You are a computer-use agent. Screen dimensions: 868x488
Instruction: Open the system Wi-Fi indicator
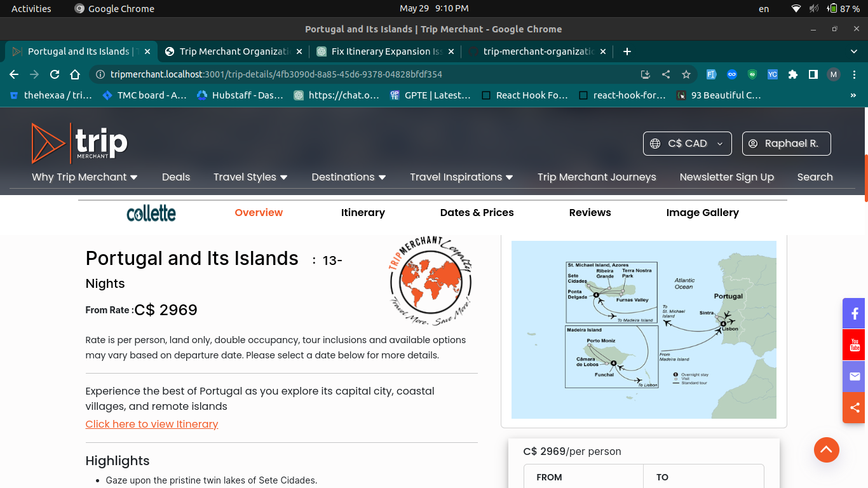click(x=796, y=9)
